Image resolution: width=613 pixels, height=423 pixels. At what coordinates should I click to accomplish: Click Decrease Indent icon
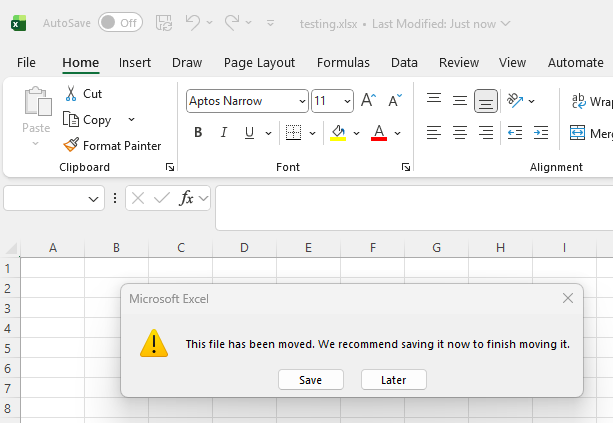click(x=515, y=133)
